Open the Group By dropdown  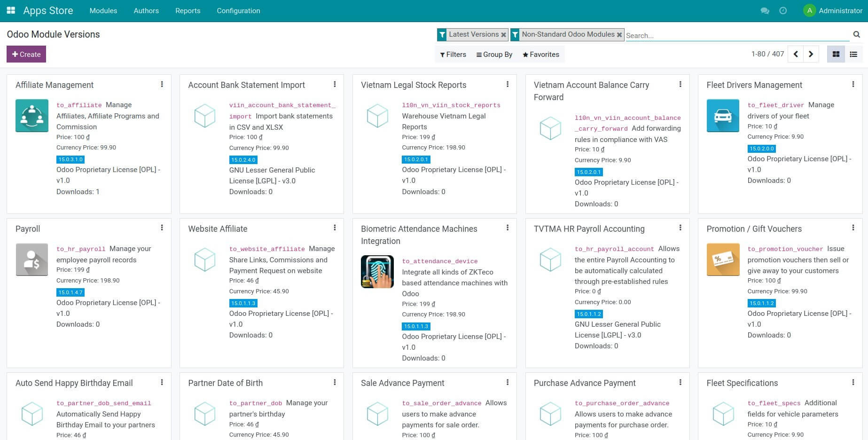click(x=494, y=55)
